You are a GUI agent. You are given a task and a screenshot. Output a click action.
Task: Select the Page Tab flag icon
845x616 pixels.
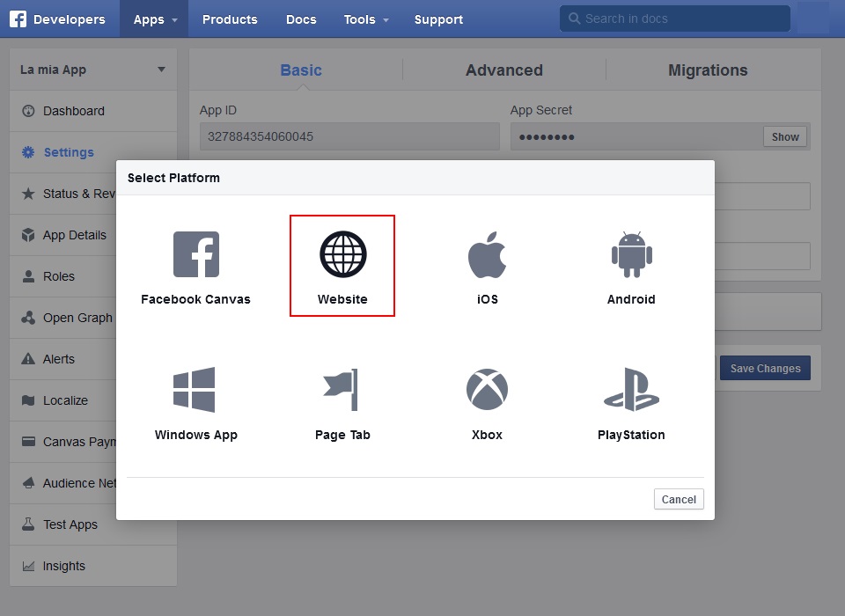click(x=342, y=390)
